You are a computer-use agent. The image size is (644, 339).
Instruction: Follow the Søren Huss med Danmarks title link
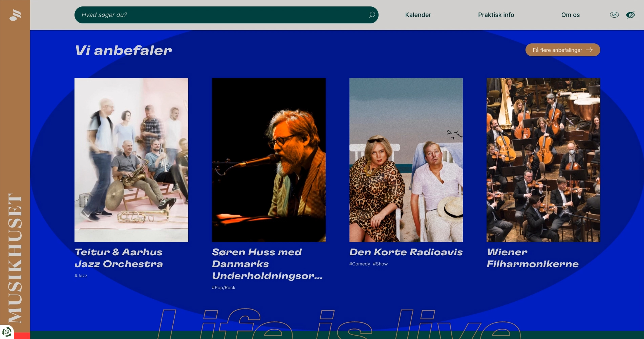point(267,264)
